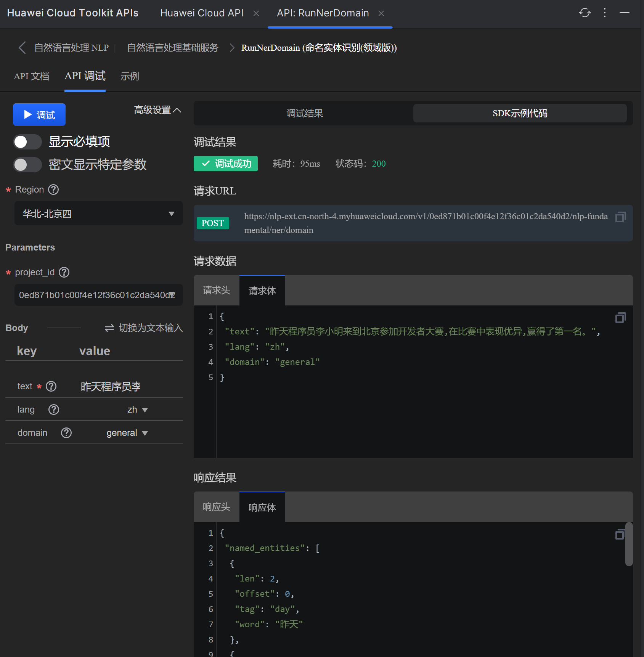Toggle the 显示必填项 switch
Viewport: 644px width, 657px height.
click(x=27, y=142)
